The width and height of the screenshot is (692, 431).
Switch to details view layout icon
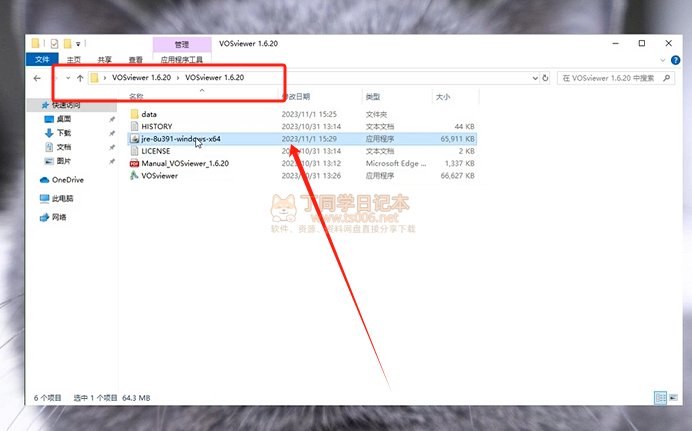[x=660, y=397]
